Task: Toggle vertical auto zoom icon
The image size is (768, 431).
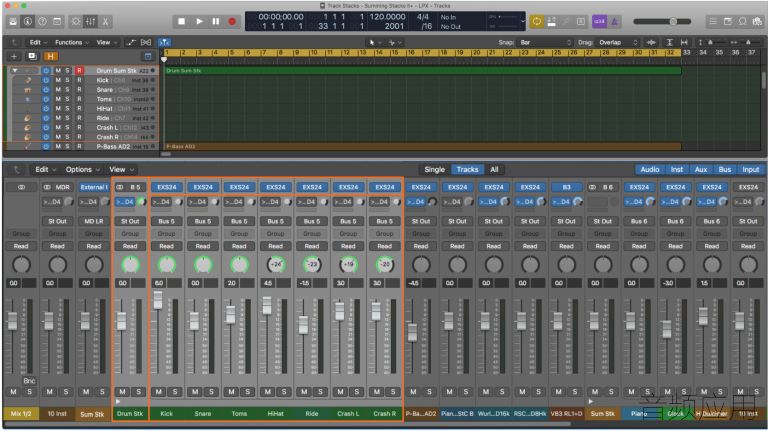Action: click(x=669, y=43)
